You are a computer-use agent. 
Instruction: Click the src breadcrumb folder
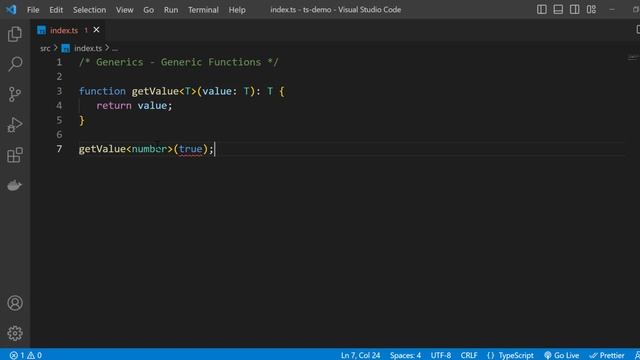pos(45,48)
